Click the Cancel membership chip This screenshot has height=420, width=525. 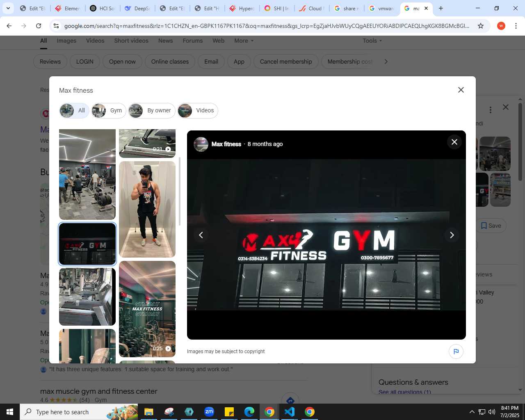[286, 62]
